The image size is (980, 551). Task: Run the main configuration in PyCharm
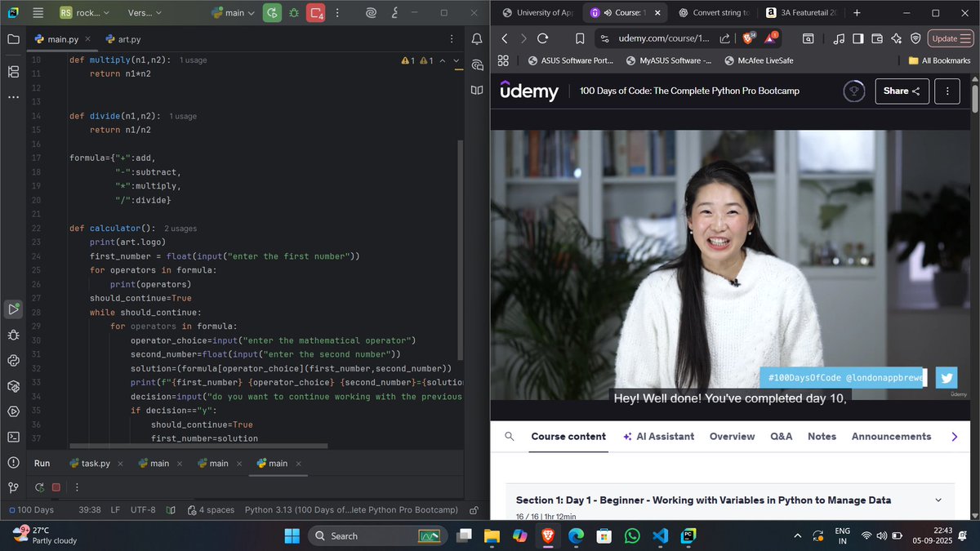pos(271,13)
